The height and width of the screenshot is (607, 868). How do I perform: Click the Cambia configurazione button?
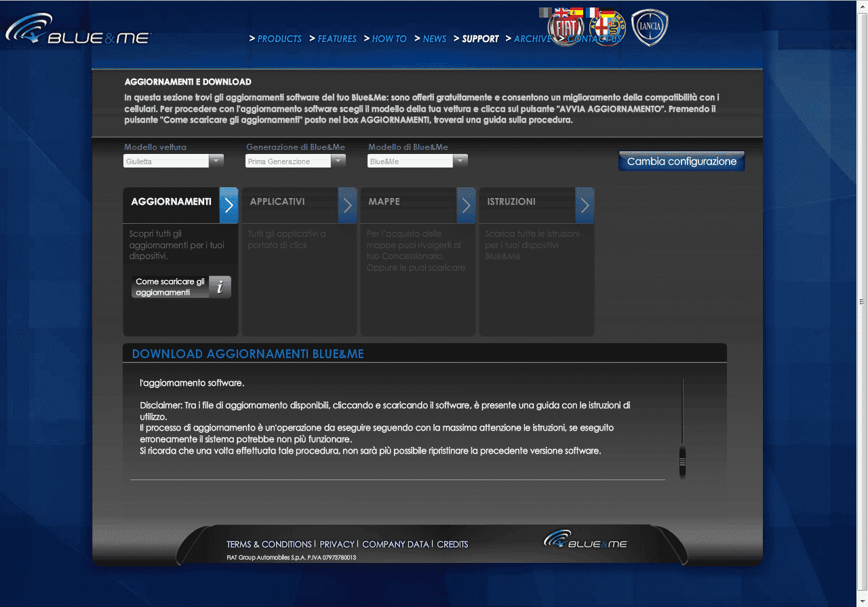tap(682, 161)
